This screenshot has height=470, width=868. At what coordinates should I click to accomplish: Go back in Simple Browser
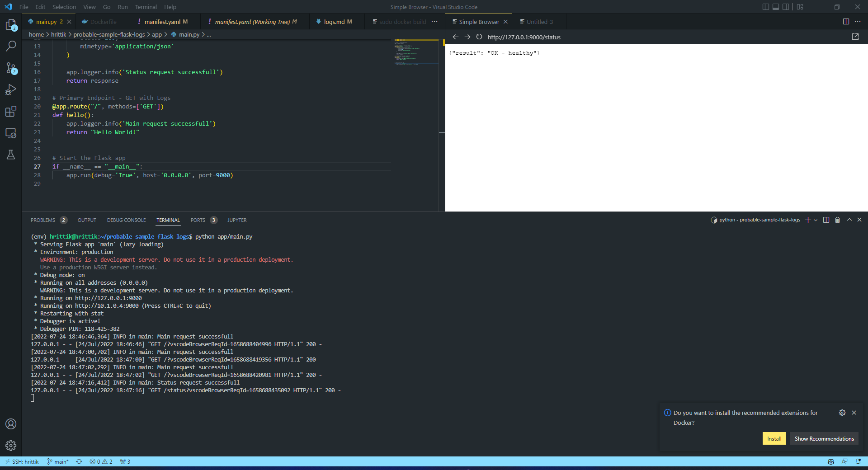click(x=455, y=37)
